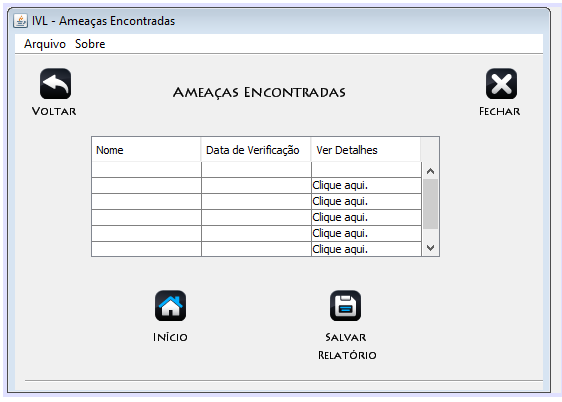Screen dimensions: 562x402
Task: Click the table scroll down arrow
Action: click(430, 248)
